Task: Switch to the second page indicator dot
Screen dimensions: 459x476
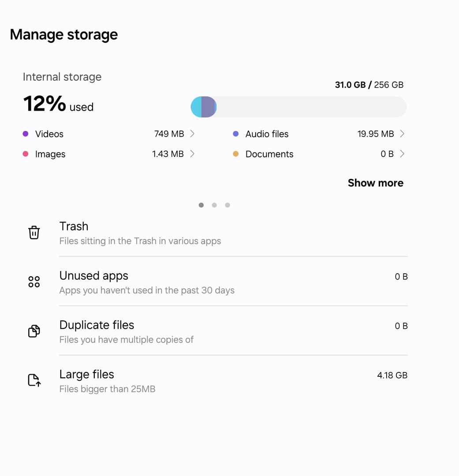Action: coord(214,205)
